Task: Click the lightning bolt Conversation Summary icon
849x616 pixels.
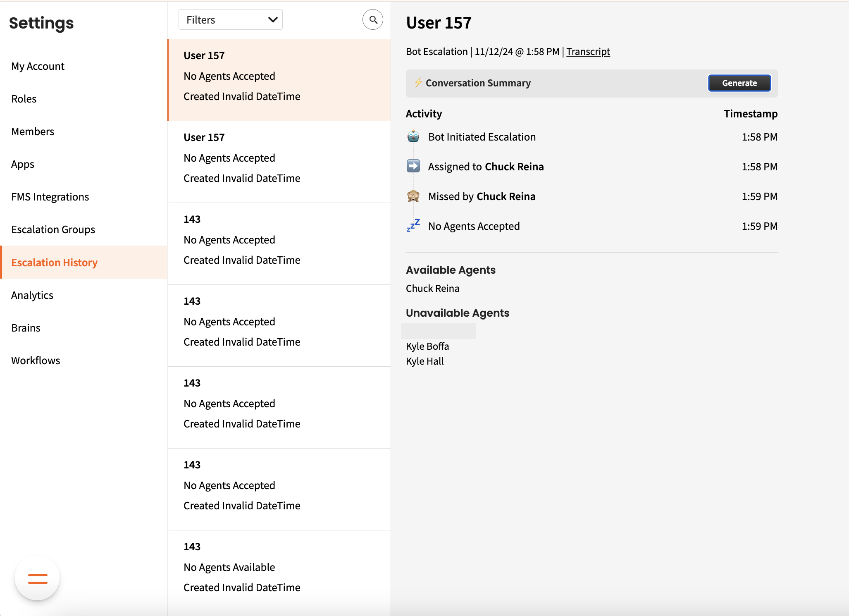Action: pos(418,83)
